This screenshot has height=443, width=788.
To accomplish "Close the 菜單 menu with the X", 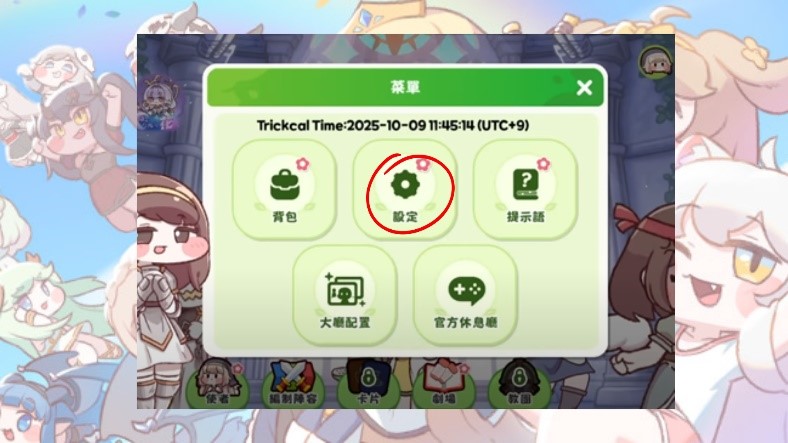I will pyautogui.click(x=584, y=88).
